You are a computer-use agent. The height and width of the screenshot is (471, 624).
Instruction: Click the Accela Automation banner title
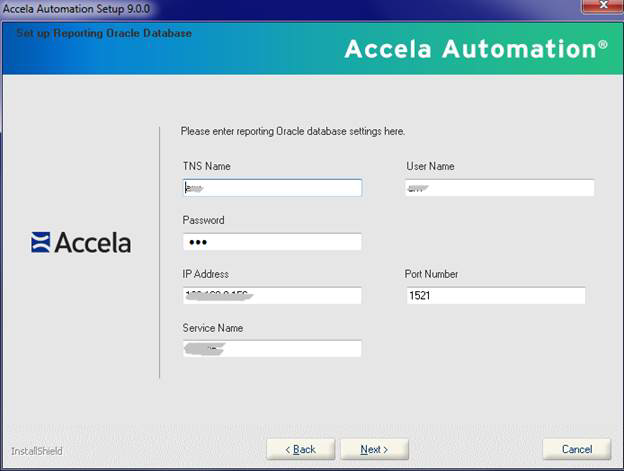[475, 49]
